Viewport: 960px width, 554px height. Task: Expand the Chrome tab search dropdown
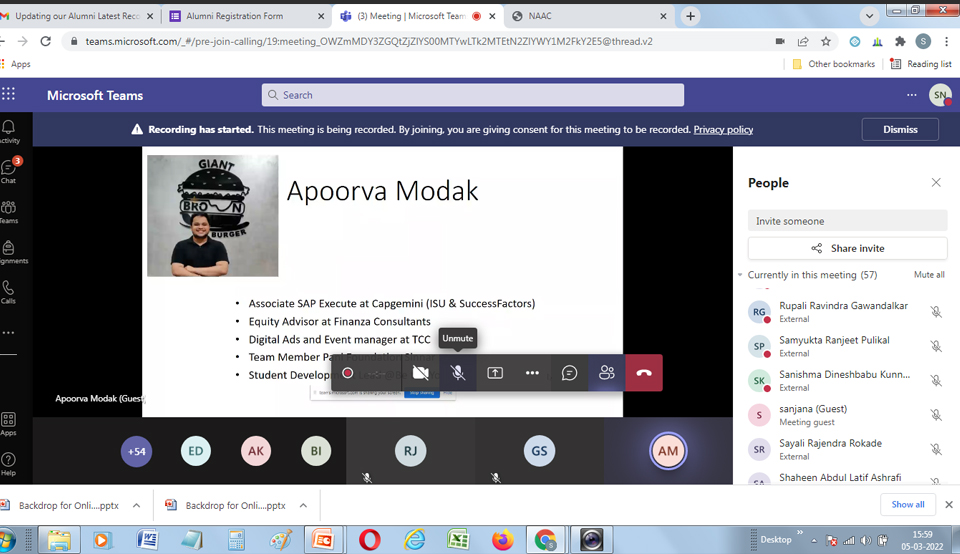(869, 16)
